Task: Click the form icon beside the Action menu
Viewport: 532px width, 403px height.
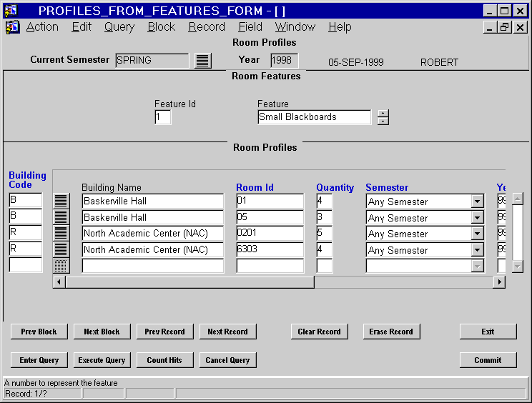Action: point(12,27)
